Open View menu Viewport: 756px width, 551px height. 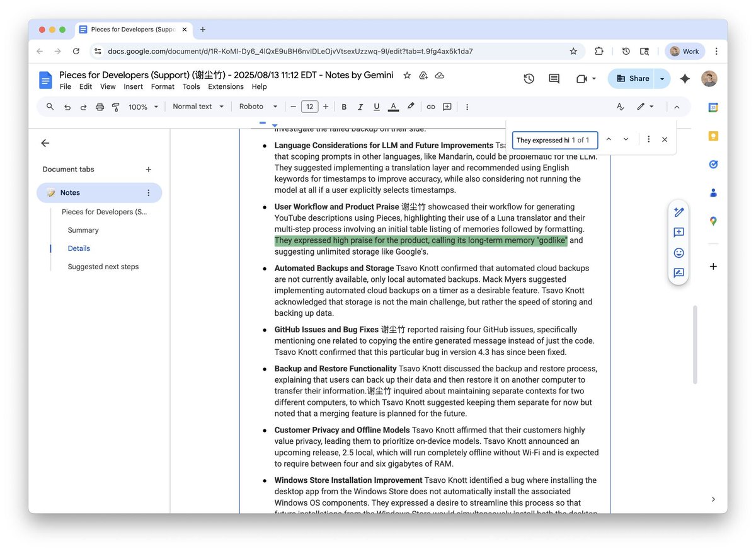[108, 87]
